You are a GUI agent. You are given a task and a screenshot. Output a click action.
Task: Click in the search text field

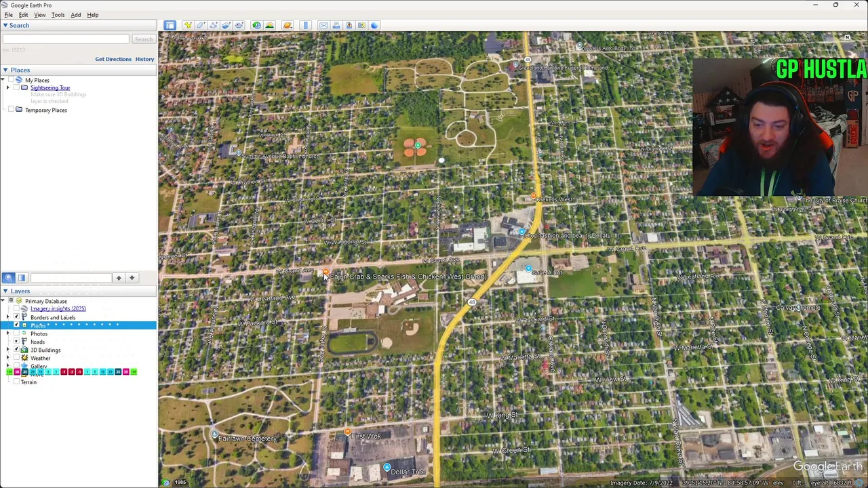tap(65, 39)
